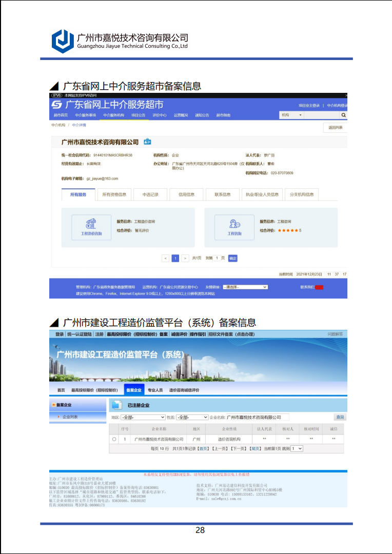Screen dimensions: 392x554
Task: Open the 地区 -全部- dropdown
Action: tap(143, 417)
